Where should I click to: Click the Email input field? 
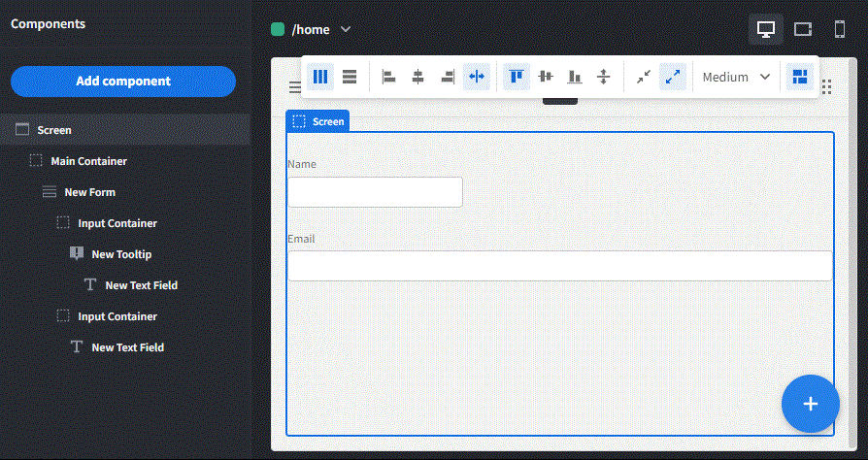point(560,266)
